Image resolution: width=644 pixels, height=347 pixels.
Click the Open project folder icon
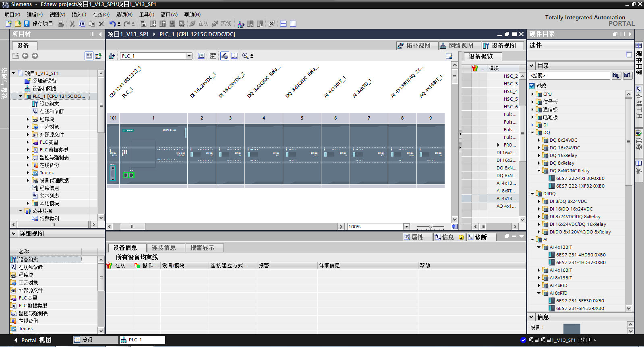[x=18, y=24]
